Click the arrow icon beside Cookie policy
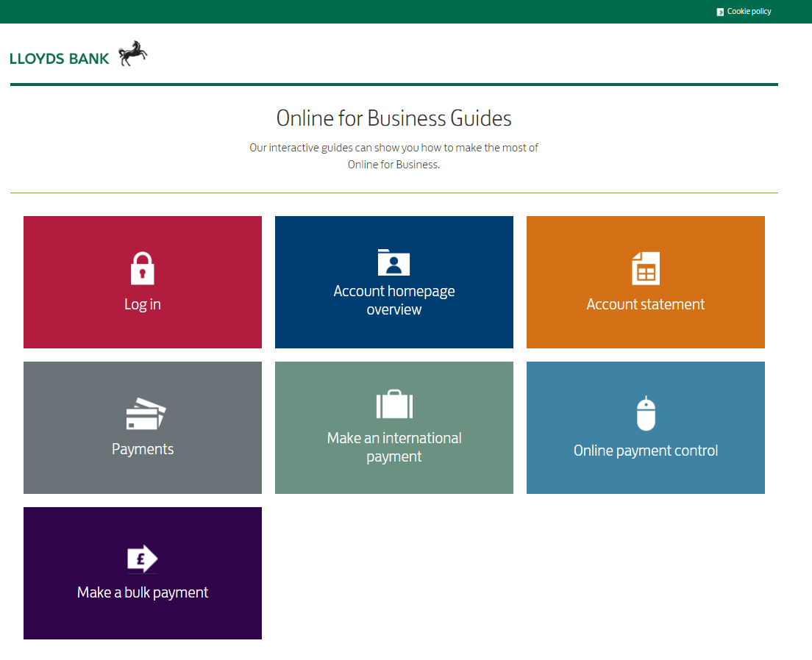This screenshot has width=812, height=660. coord(720,12)
